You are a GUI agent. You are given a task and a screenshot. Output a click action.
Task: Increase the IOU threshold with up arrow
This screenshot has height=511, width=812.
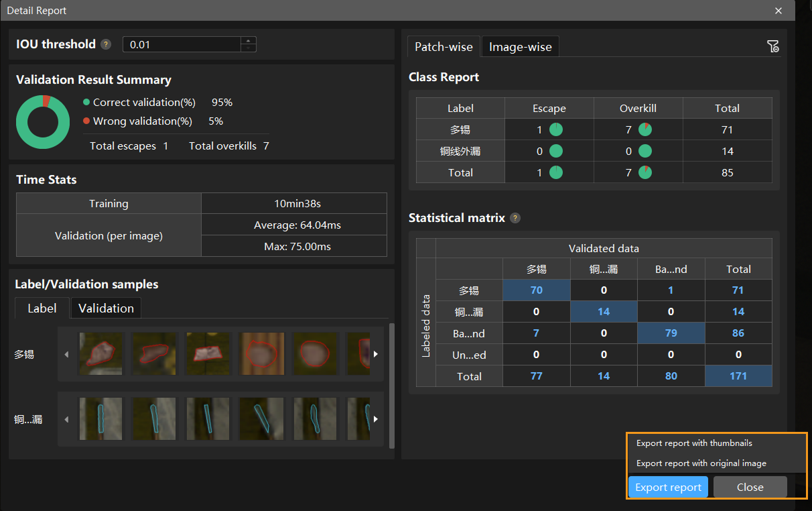pyautogui.click(x=249, y=40)
